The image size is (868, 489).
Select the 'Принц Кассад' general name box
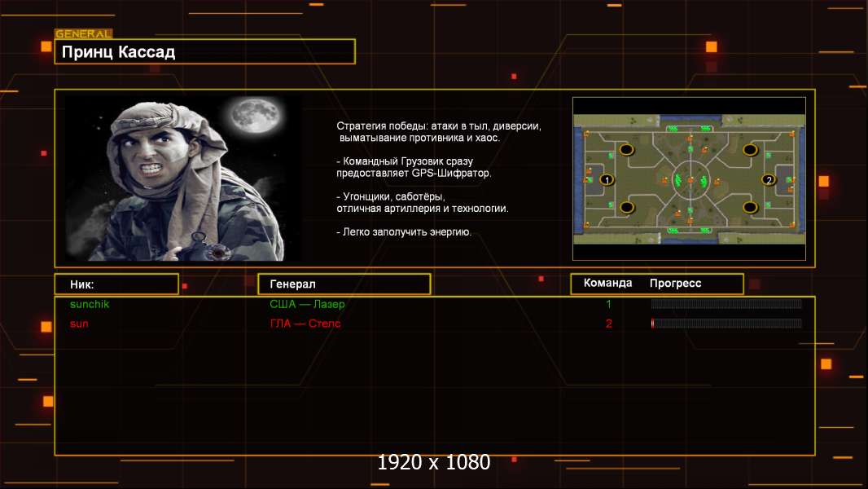205,51
